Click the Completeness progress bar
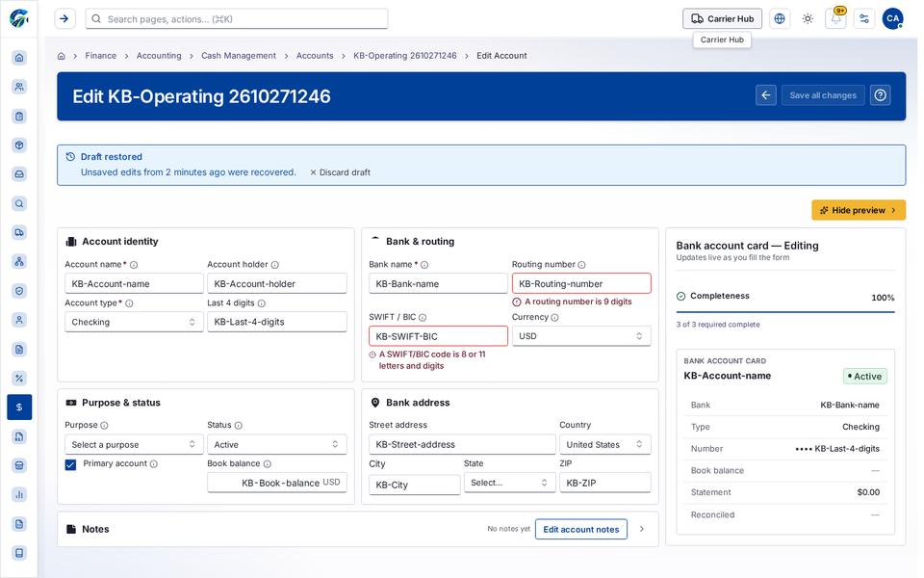Viewport: 924px width, 578px height. pyautogui.click(x=785, y=311)
